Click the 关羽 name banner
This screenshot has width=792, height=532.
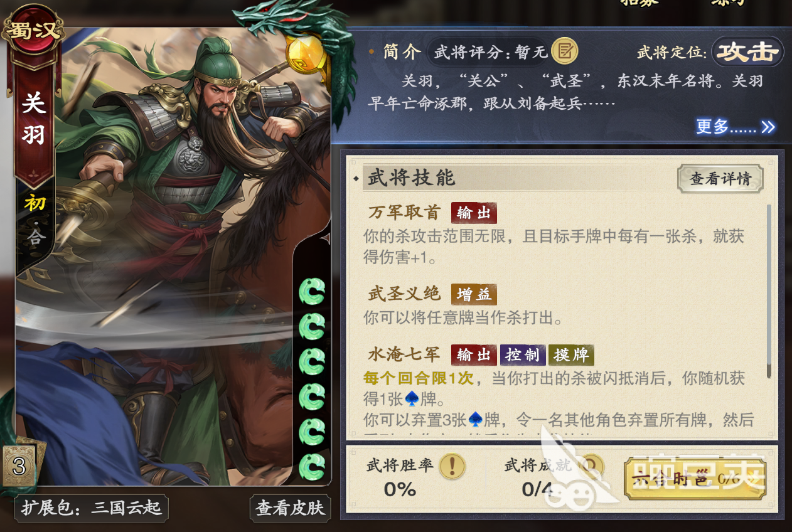tap(34, 119)
